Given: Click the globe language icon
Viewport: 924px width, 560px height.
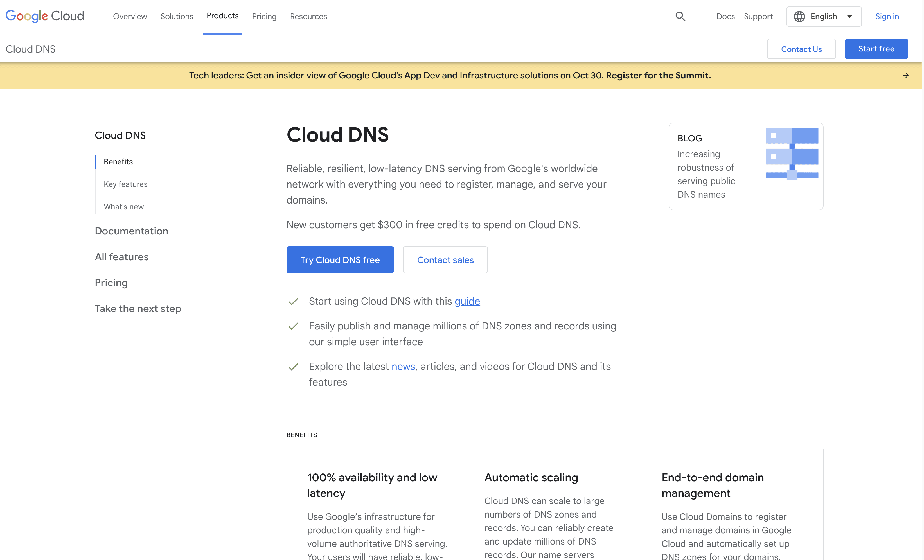Looking at the screenshot, I should (799, 17).
